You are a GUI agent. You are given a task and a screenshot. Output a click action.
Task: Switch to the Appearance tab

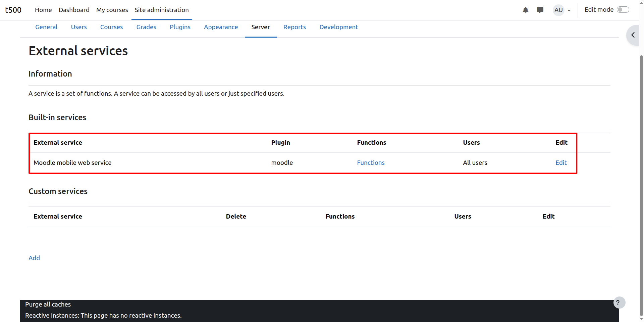pos(221,27)
